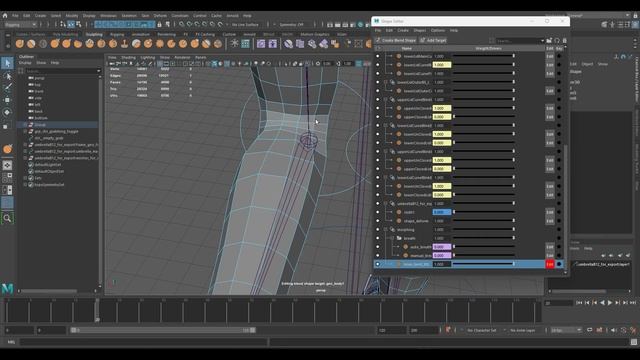Screen dimensions: 640x360
Task: Collapse the morphing blend shape group
Action: (386, 229)
